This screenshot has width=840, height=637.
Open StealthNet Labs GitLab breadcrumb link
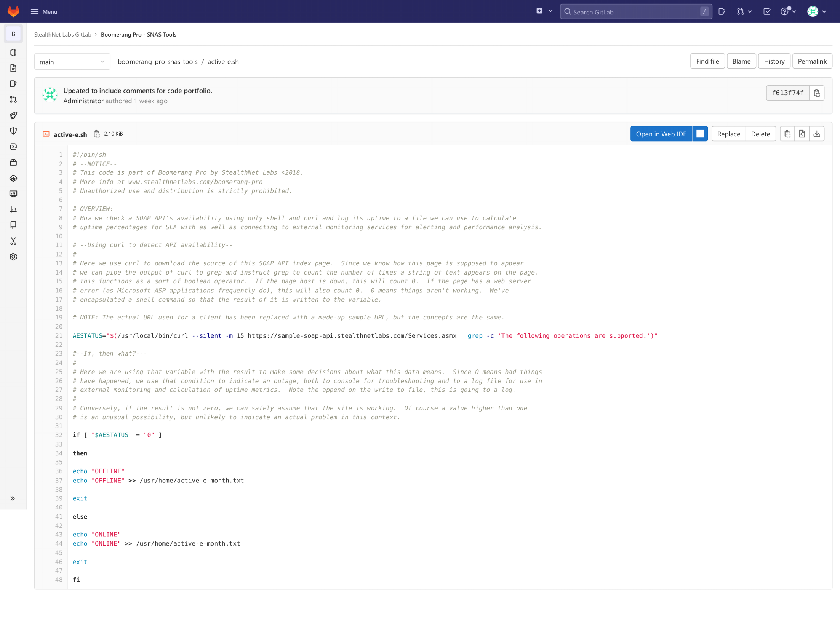point(63,35)
